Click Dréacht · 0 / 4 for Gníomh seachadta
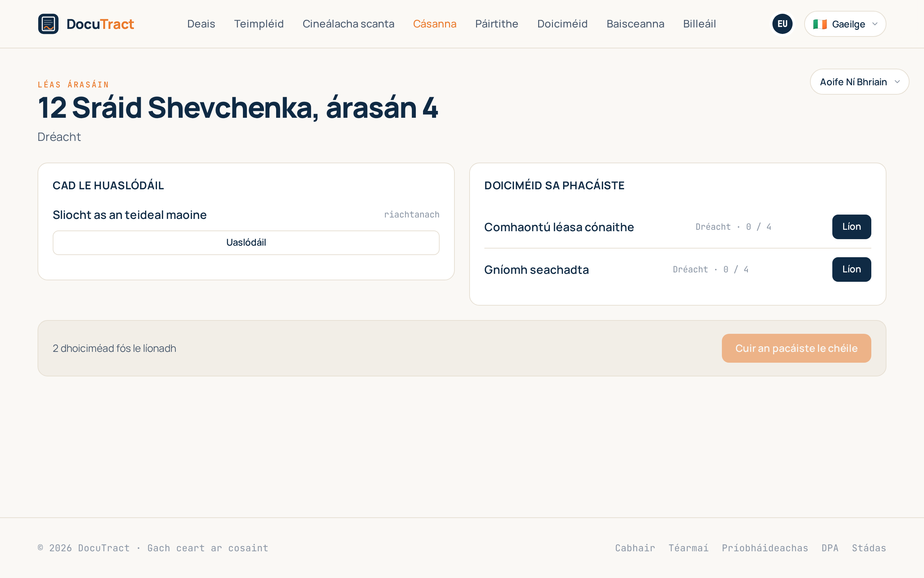 coord(710,269)
